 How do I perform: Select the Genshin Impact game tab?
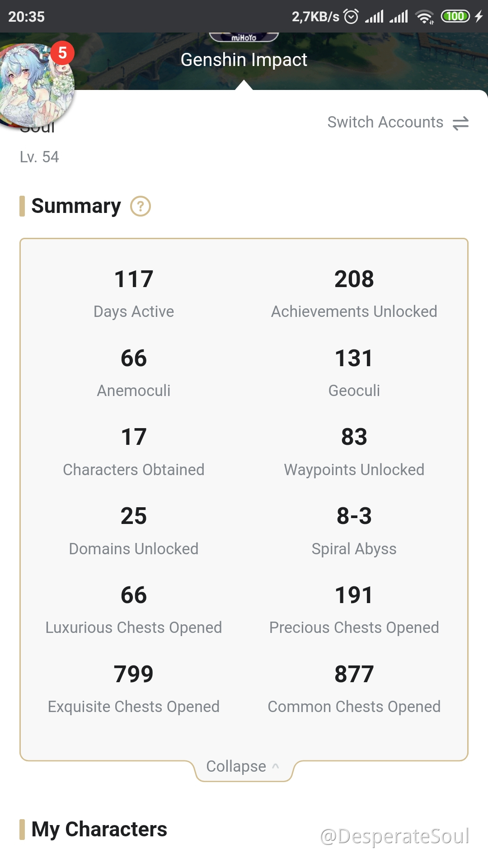244,60
